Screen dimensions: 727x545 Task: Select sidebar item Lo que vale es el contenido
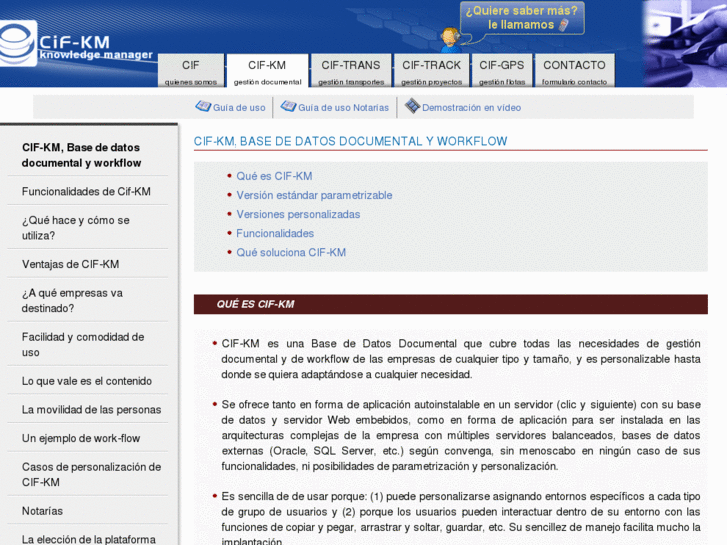(x=88, y=381)
